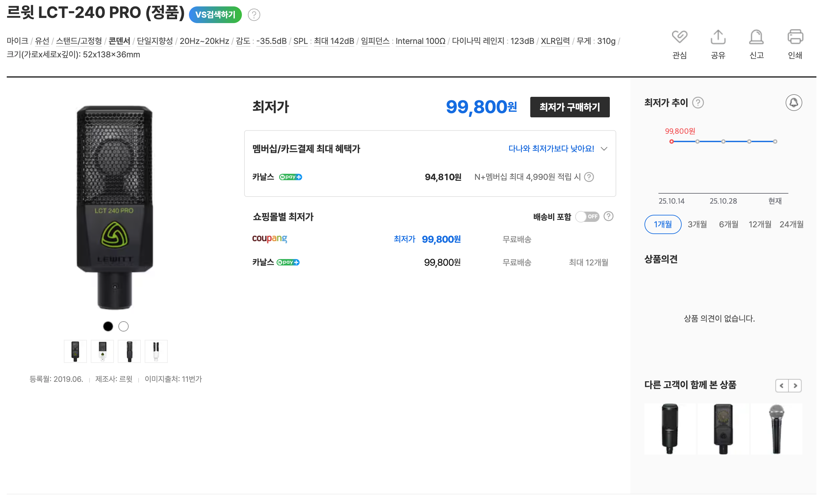Go to previous recommended products arrow
827x504 pixels.
782,386
